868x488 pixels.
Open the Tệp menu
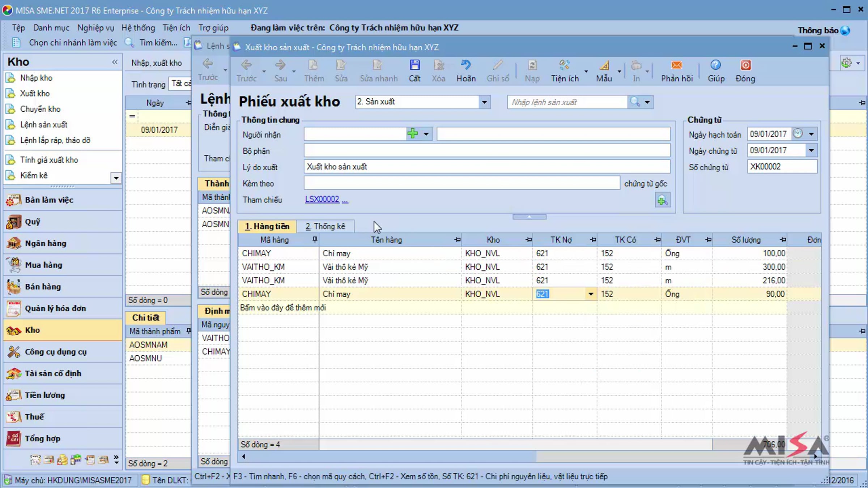pyautogui.click(x=18, y=28)
